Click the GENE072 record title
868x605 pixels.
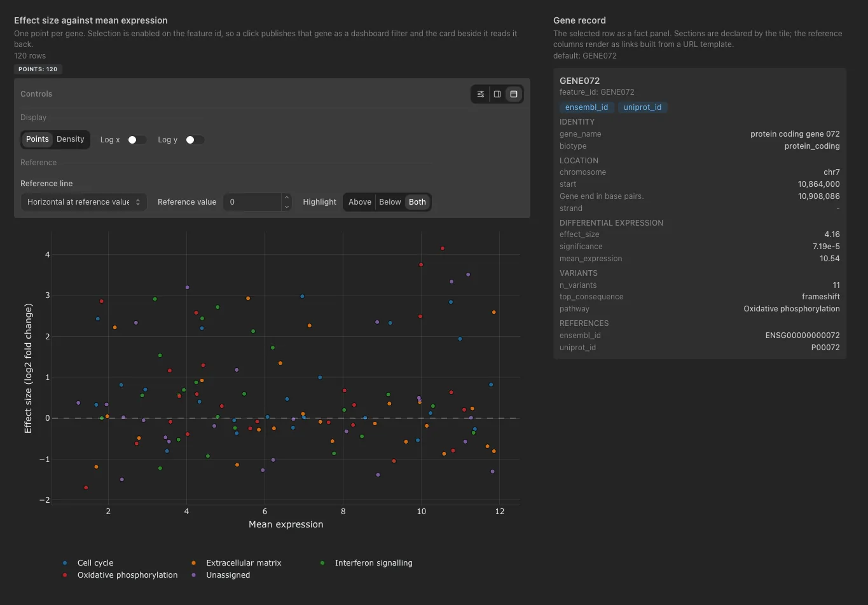[579, 81]
